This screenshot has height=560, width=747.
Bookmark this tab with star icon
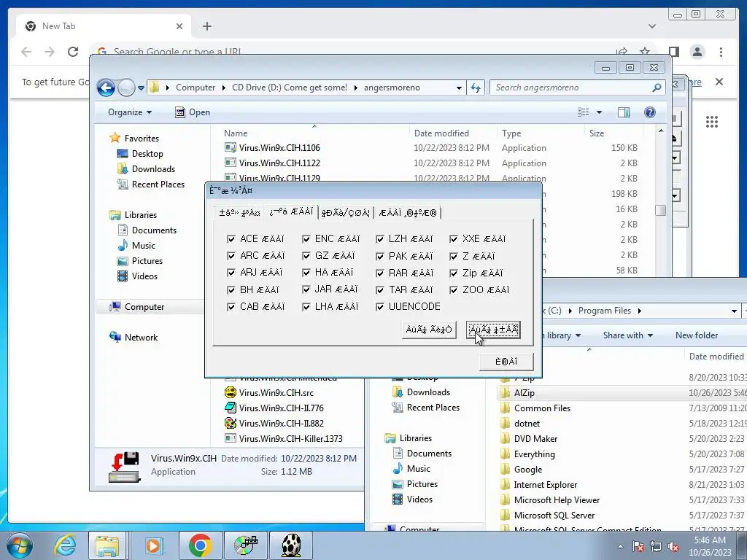point(645,52)
